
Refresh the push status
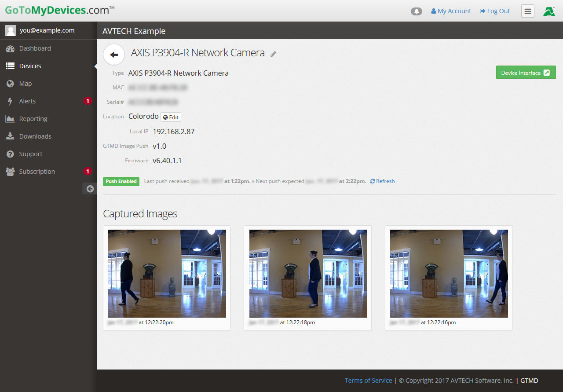click(382, 181)
